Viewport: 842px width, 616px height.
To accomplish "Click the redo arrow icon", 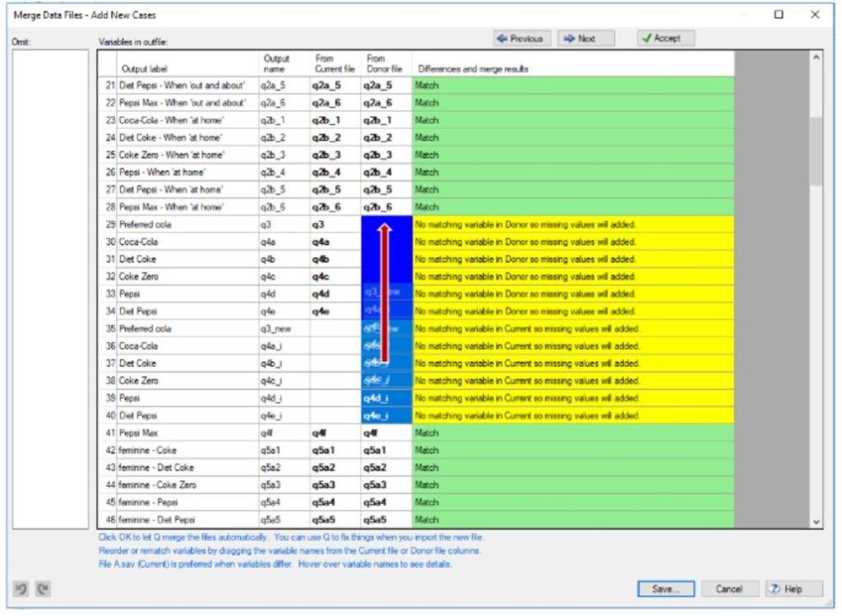I will pos(43,589).
